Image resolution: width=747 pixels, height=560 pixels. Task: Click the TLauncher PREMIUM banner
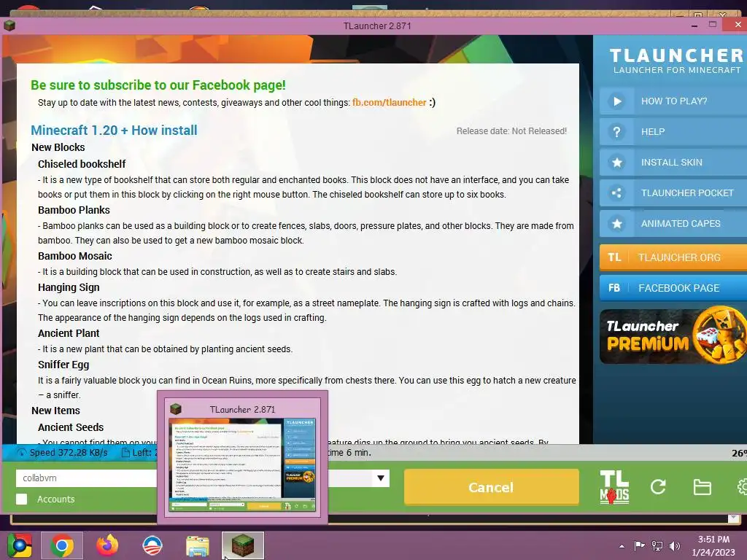pyautogui.click(x=673, y=336)
